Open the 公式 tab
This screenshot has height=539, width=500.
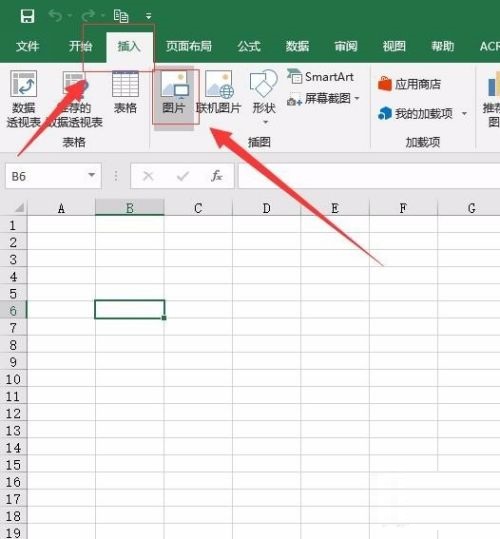coord(249,46)
